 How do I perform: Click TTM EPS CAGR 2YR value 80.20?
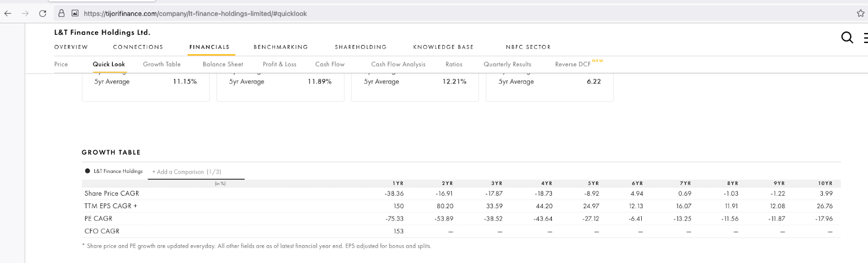pyautogui.click(x=445, y=206)
